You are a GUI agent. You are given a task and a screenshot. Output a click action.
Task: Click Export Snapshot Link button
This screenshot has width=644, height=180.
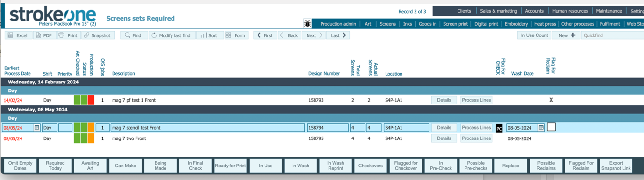click(616, 166)
